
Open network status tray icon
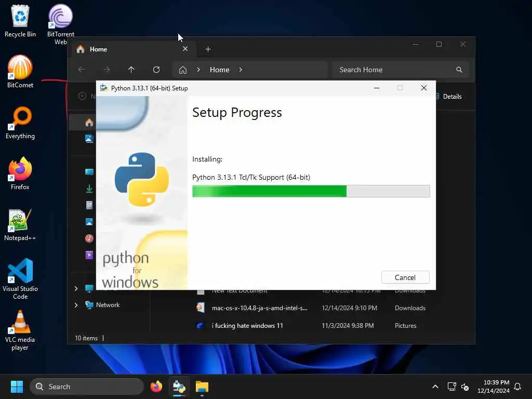pyautogui.click(x=451, y=387)
